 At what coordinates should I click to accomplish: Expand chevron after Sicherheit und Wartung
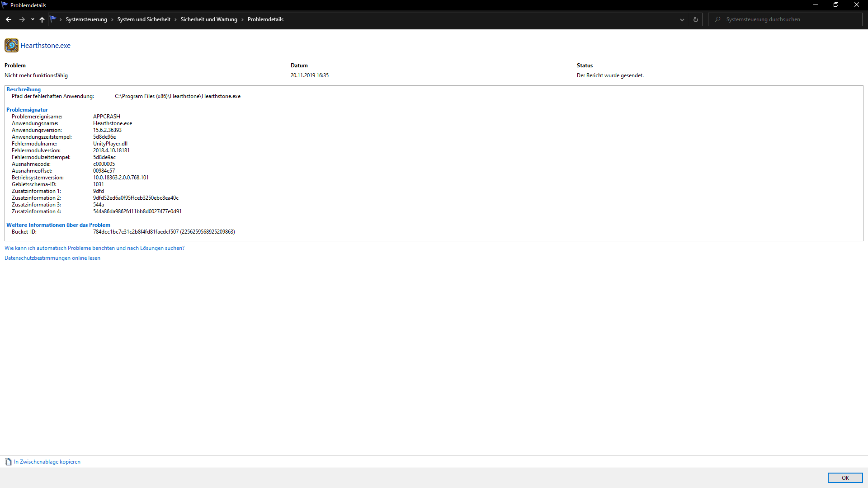(x=242, y=19)
